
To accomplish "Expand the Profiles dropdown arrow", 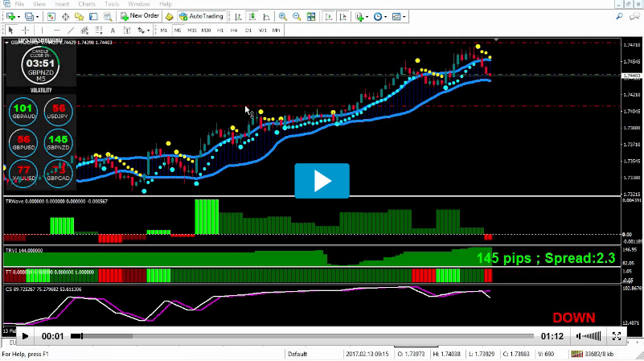I will [x=37, y=17].
